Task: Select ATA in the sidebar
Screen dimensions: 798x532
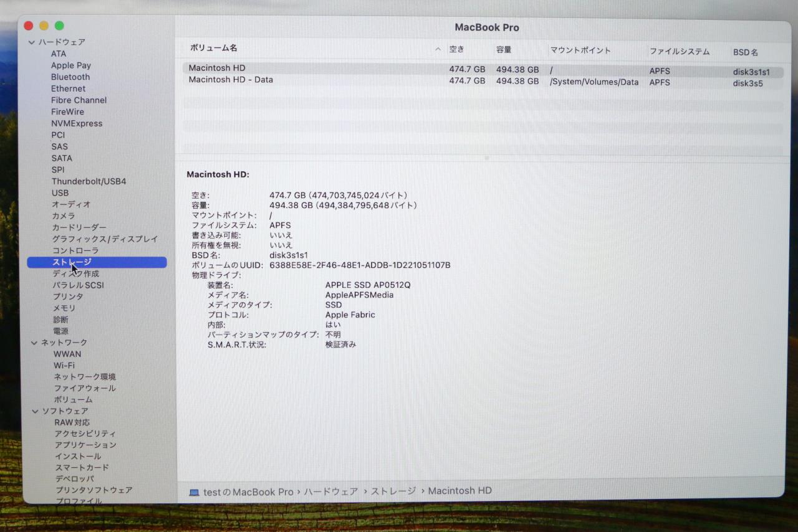Action: coord(59,54)
